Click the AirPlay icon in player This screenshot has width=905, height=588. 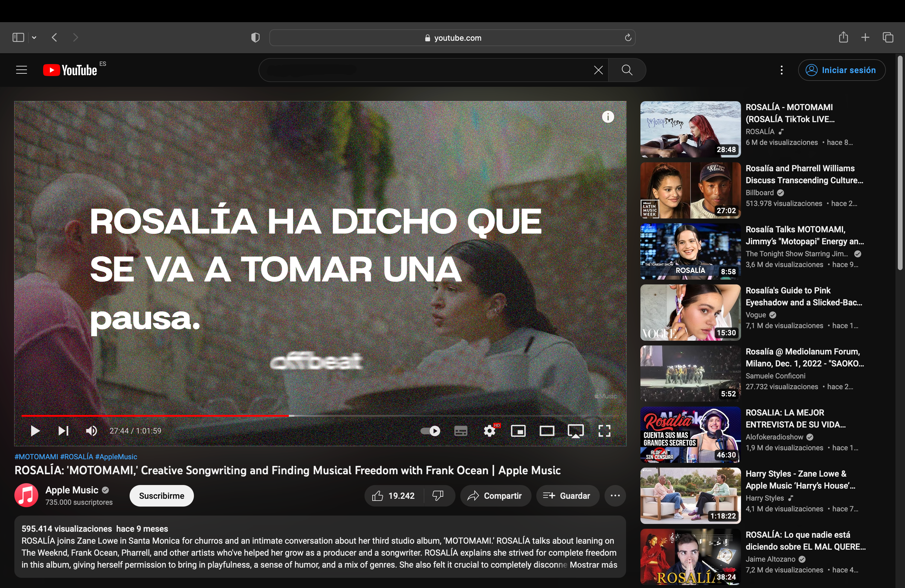click(575, 431)
